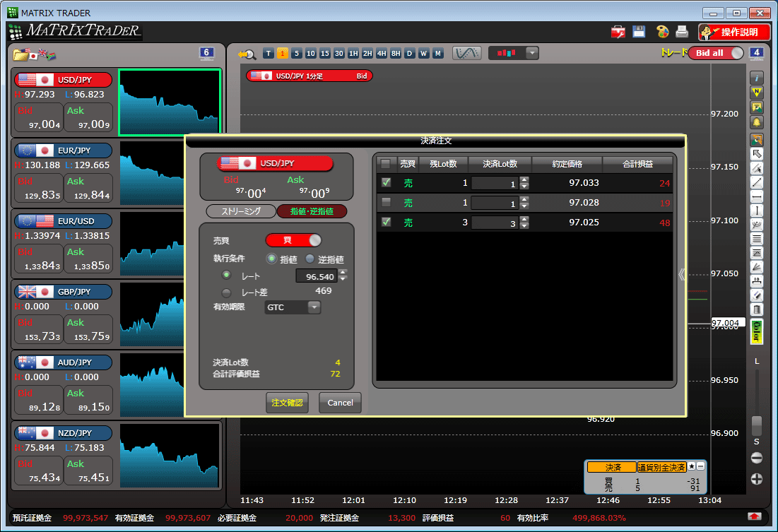Viewport: 778px width, 532px height.
Task: Check the 97.028 position row checkbox
Action: point(386,202)
